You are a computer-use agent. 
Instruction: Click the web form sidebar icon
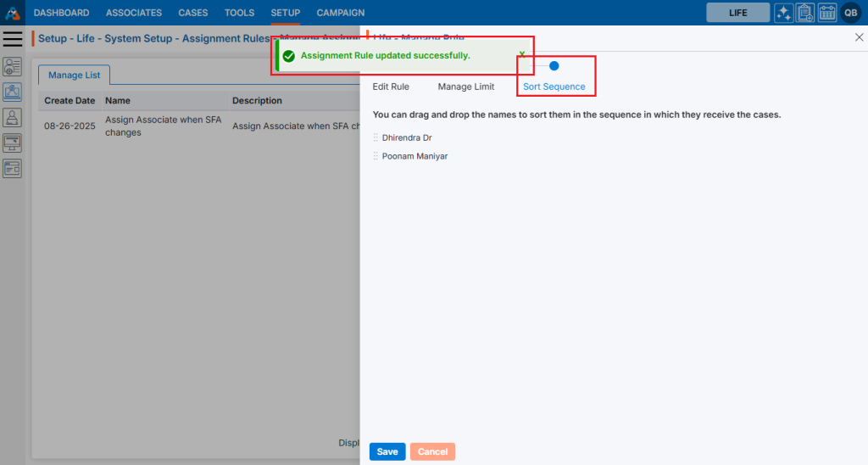click(13, 168)
